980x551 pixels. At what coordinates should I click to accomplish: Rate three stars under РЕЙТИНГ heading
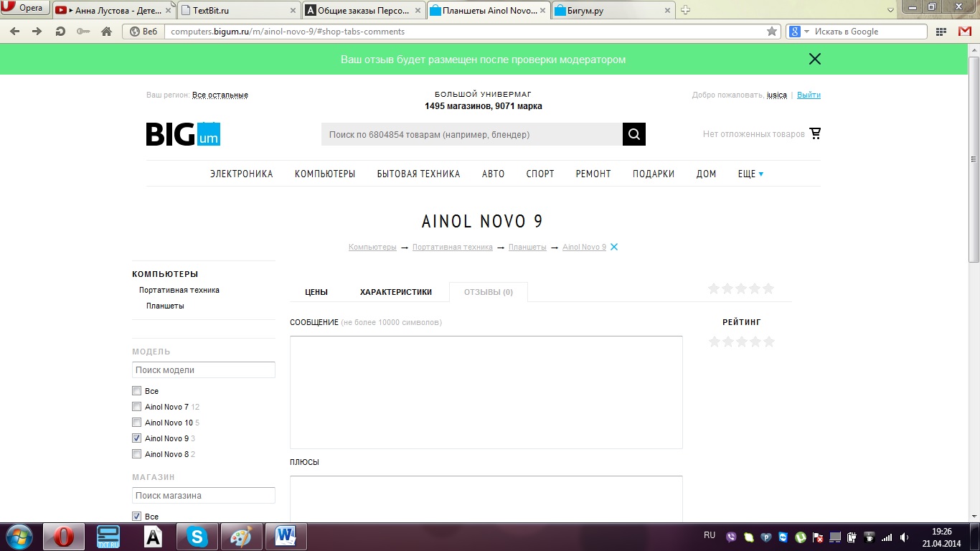coord(741,342)
